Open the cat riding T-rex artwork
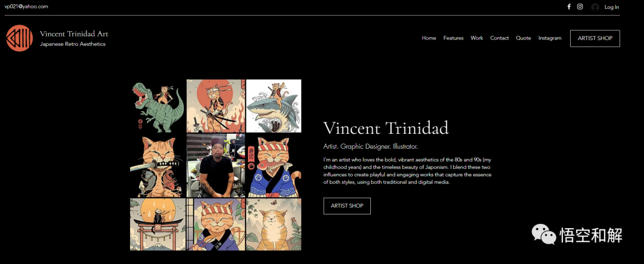This screenshot has height=264, width=644. [157, 106]
